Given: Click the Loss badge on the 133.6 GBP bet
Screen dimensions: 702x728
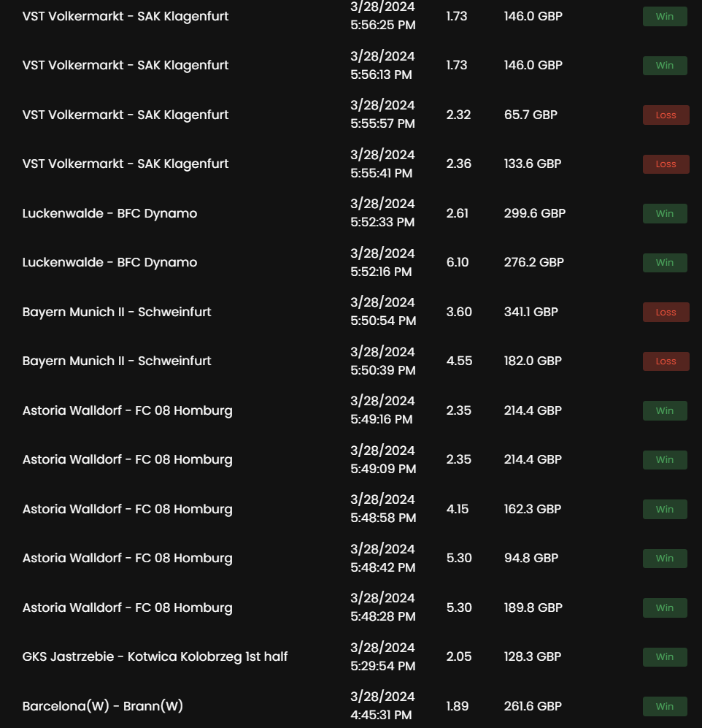Looking at the screenshot, I should [x=666, y=164].
